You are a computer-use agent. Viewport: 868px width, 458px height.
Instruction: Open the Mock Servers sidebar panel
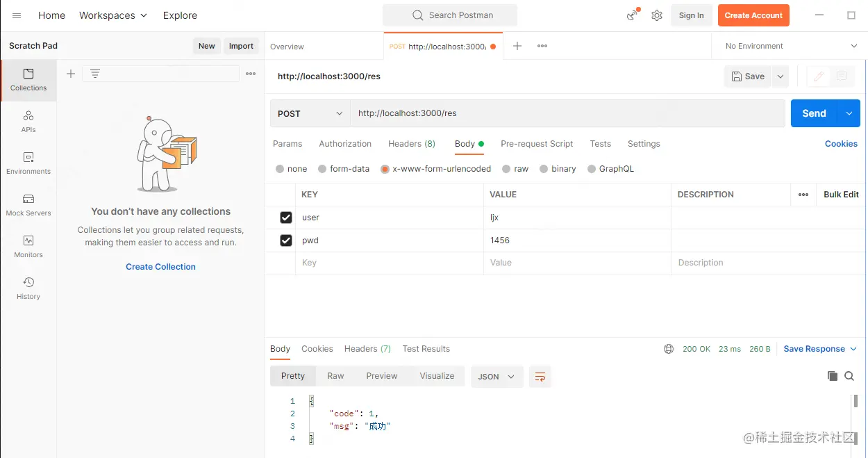(28, 204)
